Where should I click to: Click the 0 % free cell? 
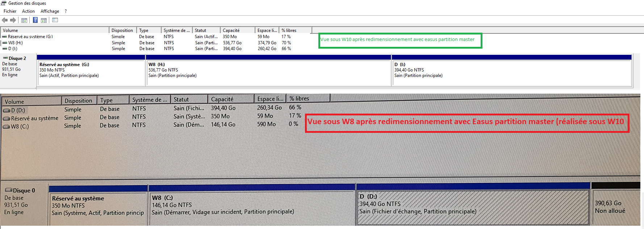[293, 124]
